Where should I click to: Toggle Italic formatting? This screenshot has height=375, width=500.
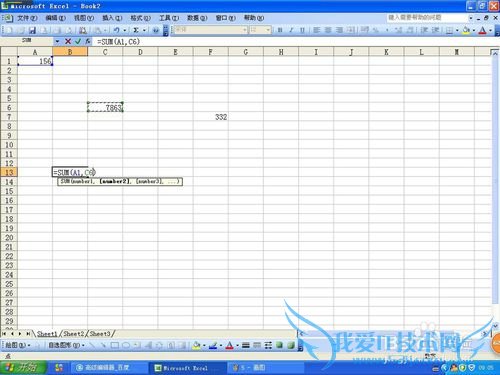coord(291,30)
